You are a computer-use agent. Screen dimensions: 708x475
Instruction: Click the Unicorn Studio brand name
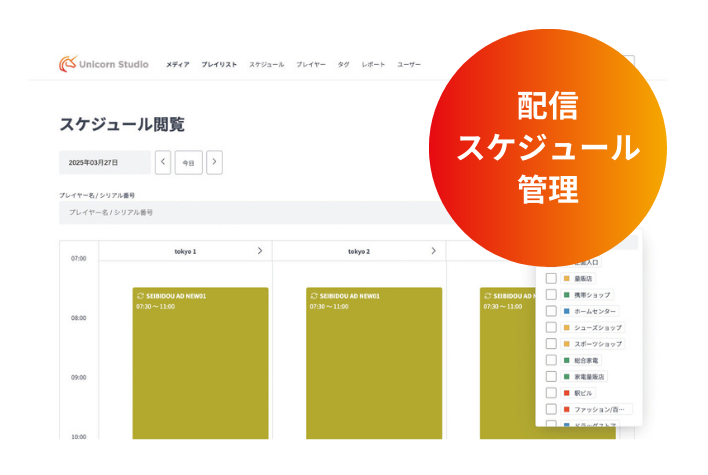tap(114, 64)
